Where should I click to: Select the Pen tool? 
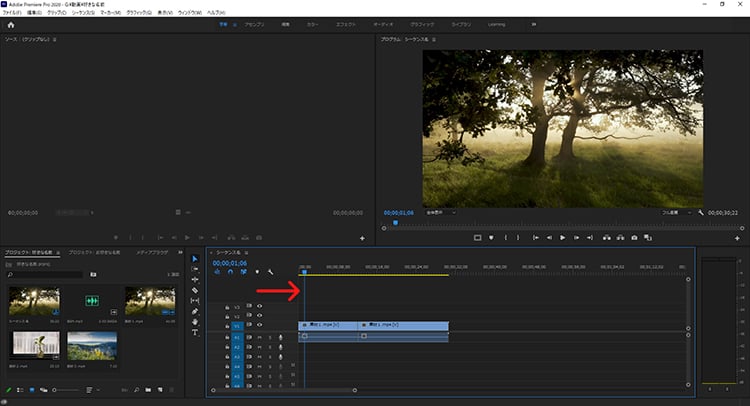[195, 311]
